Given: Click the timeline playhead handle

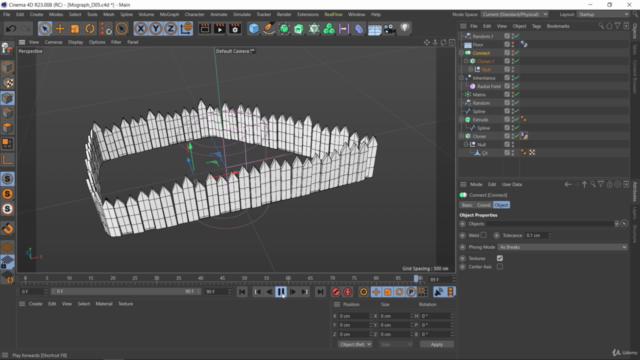Looking at the screenshot, I should 416,279.
